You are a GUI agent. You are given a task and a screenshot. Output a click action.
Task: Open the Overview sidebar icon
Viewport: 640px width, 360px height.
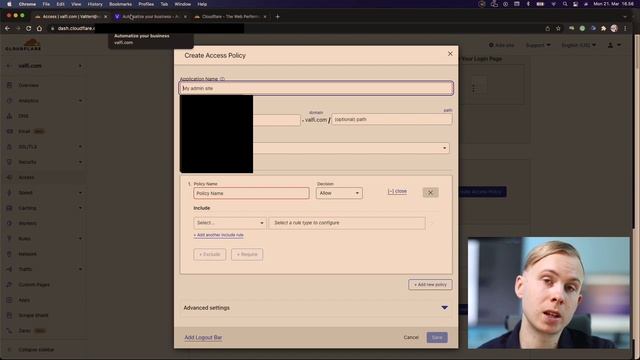coord(9,85)
